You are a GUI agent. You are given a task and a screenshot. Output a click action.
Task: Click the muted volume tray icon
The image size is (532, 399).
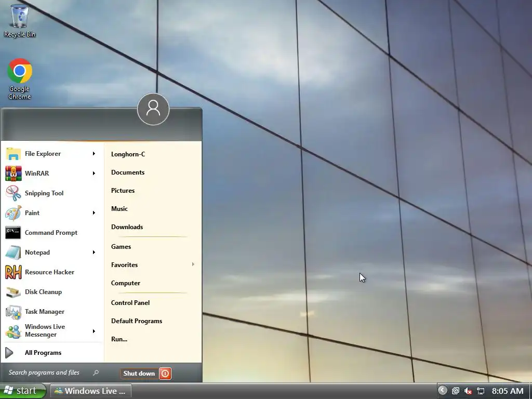(x=468, y=391)
